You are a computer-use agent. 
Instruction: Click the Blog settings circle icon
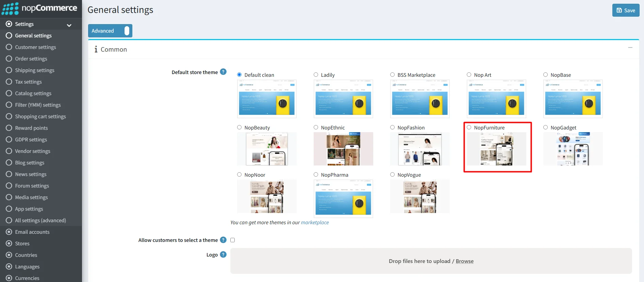[x=9, y=162]
